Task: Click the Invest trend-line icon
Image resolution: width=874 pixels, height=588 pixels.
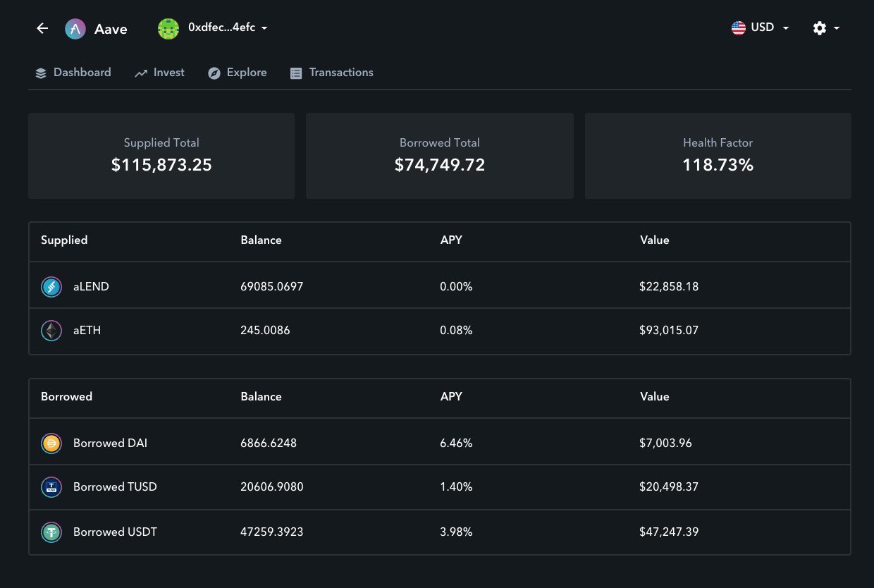Action: click(x=141, y=73)
